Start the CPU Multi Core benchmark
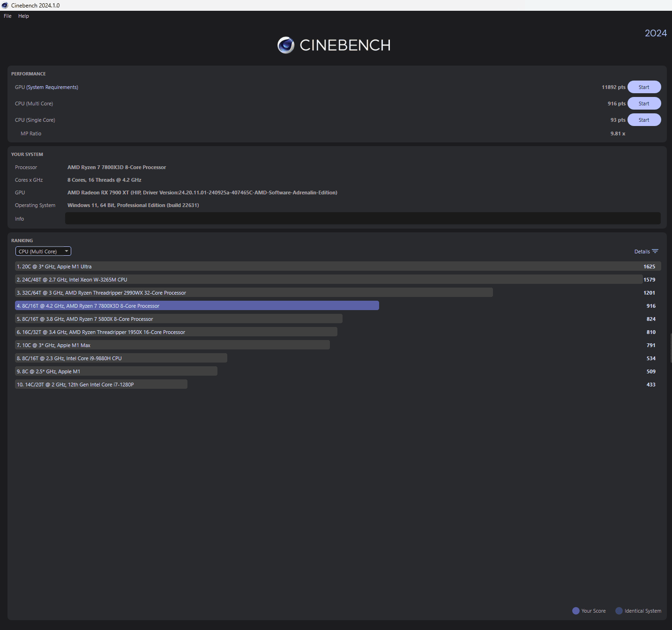 644,104
